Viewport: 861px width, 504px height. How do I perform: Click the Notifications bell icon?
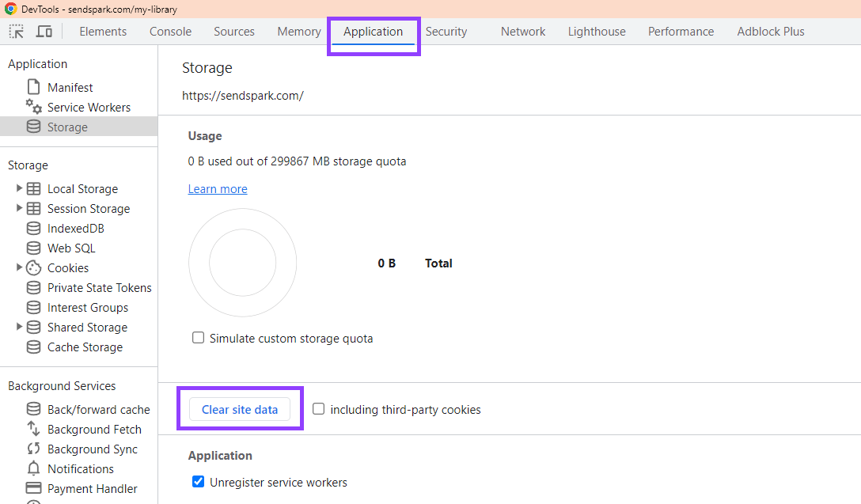(x=33, y=468)
